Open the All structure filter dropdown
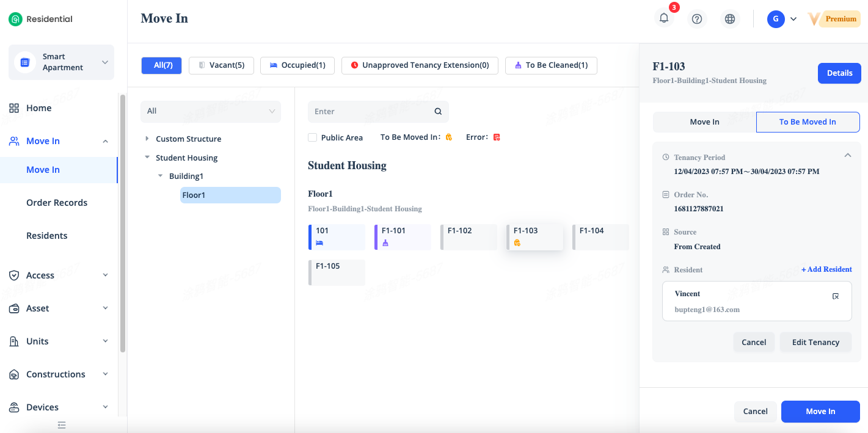Viewport: 868px width, 433px height. 211,111
